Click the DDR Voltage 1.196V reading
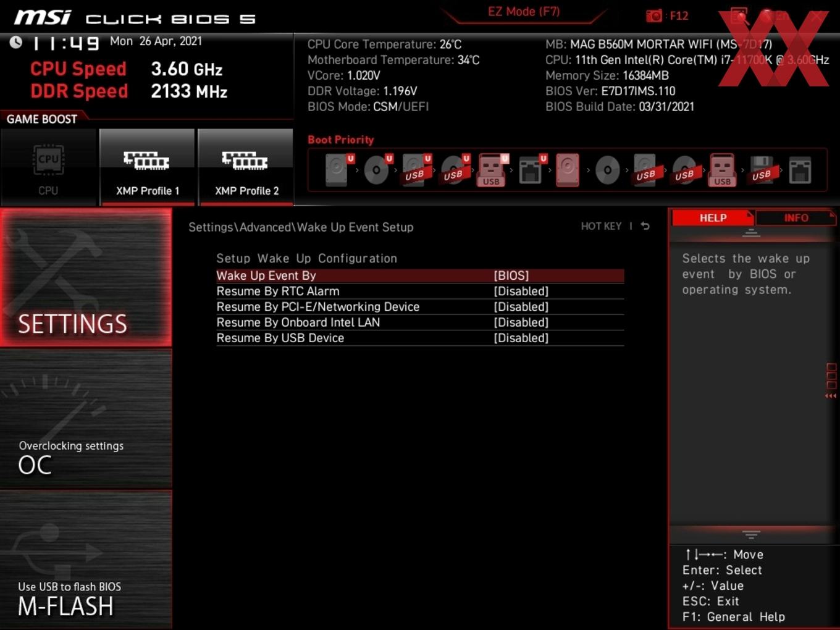 click(363, 91)
